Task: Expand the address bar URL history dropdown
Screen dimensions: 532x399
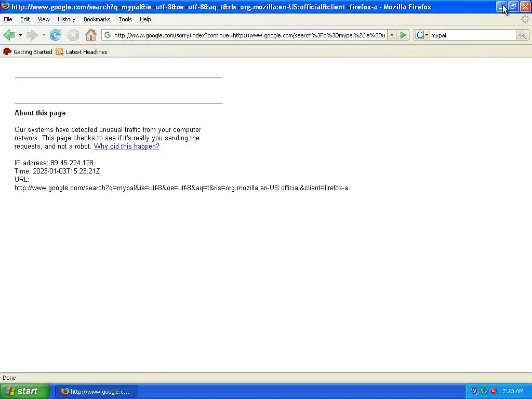Action: (x=392, y=35)
